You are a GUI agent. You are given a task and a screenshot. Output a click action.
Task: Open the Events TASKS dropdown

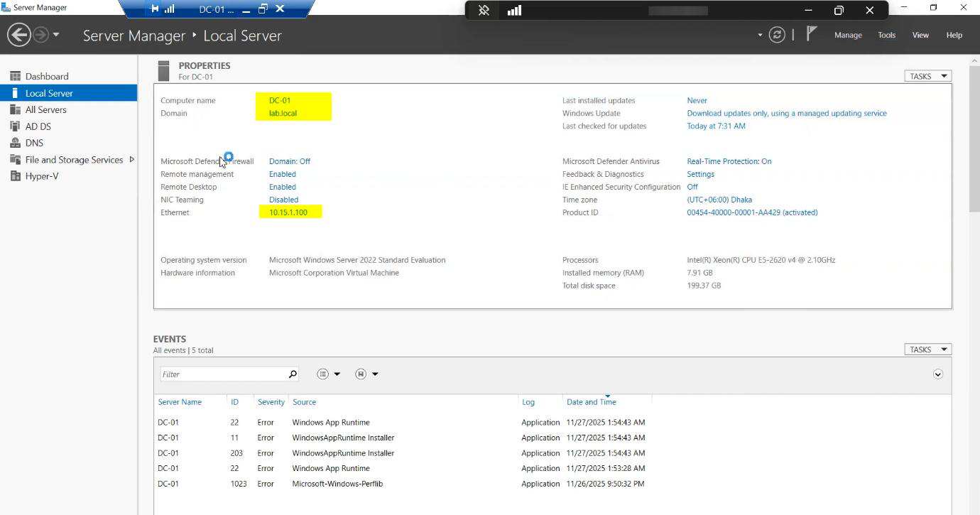[x=927, y=349]
